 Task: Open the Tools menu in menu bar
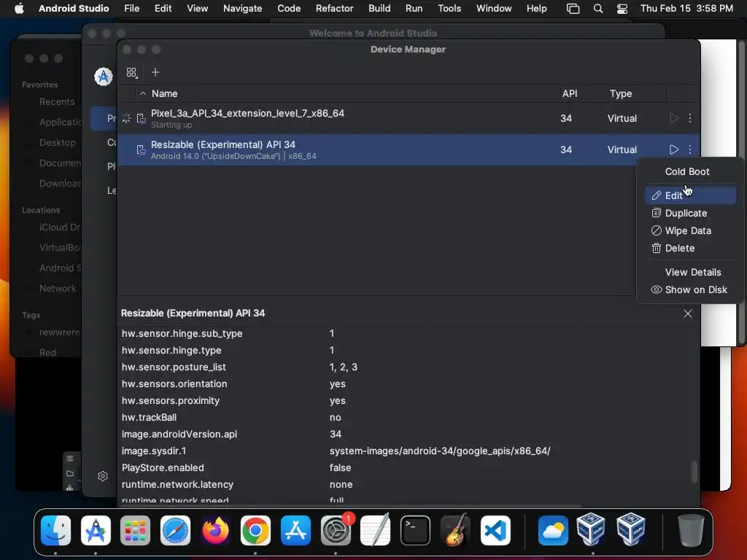coord(449,9)
